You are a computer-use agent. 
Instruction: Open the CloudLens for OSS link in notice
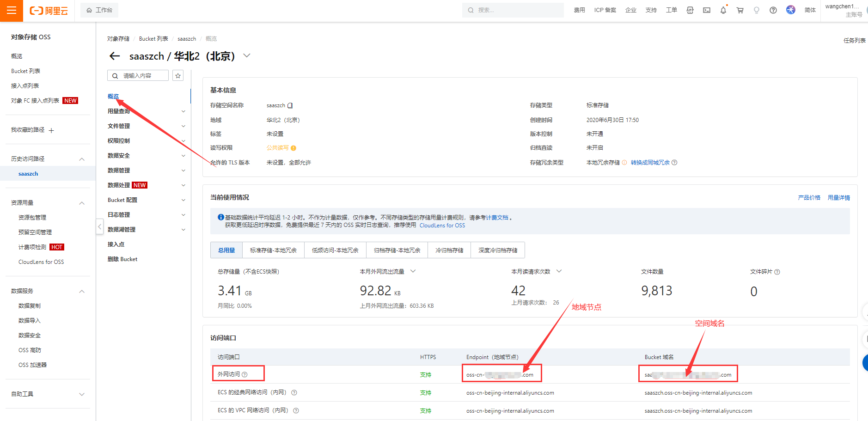tap(442, 226)
